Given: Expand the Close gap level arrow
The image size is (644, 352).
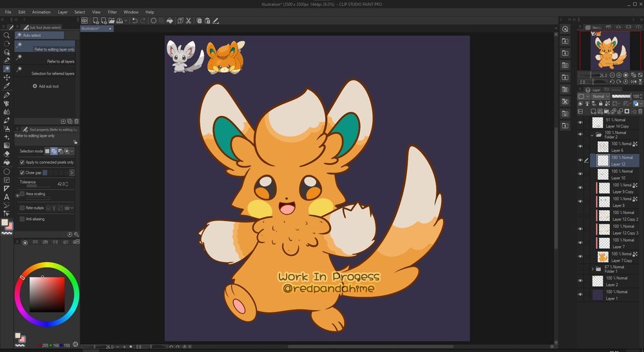Looking at the screenshot, I should pyautogui.click(x=71, y=173).
